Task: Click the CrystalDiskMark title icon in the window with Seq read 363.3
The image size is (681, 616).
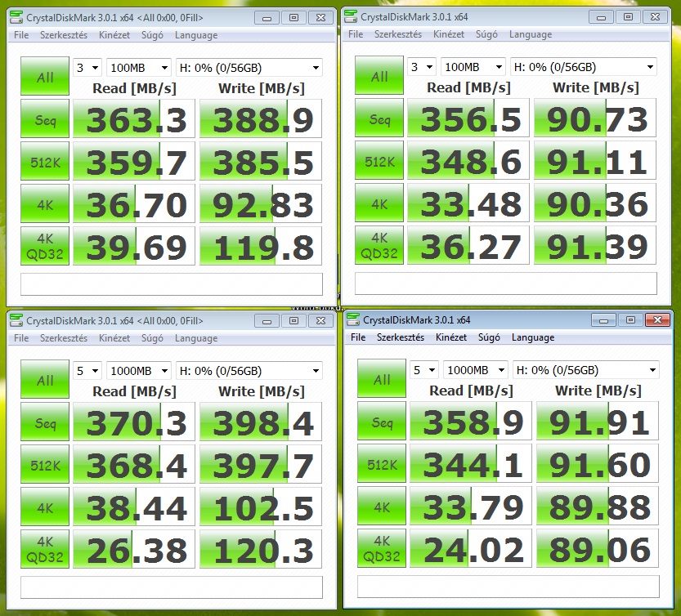Action: click(x=16, y=17)
